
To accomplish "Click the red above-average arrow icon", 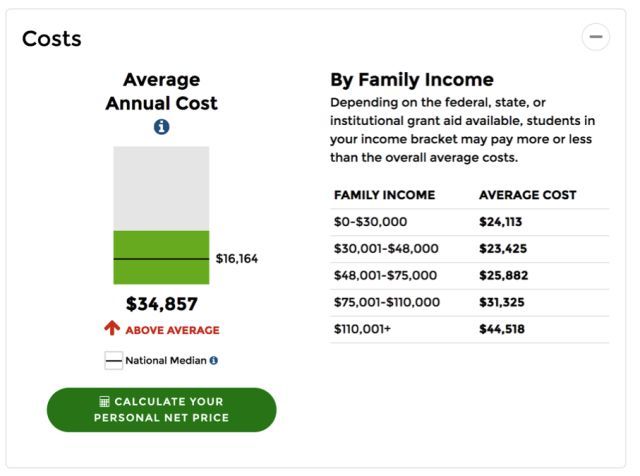I will click(x=112, y=329).
